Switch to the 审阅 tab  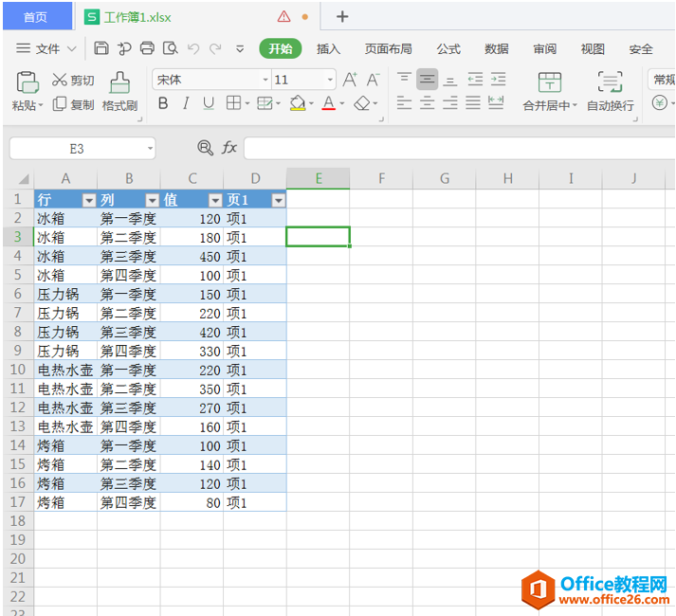pos(544,48)
